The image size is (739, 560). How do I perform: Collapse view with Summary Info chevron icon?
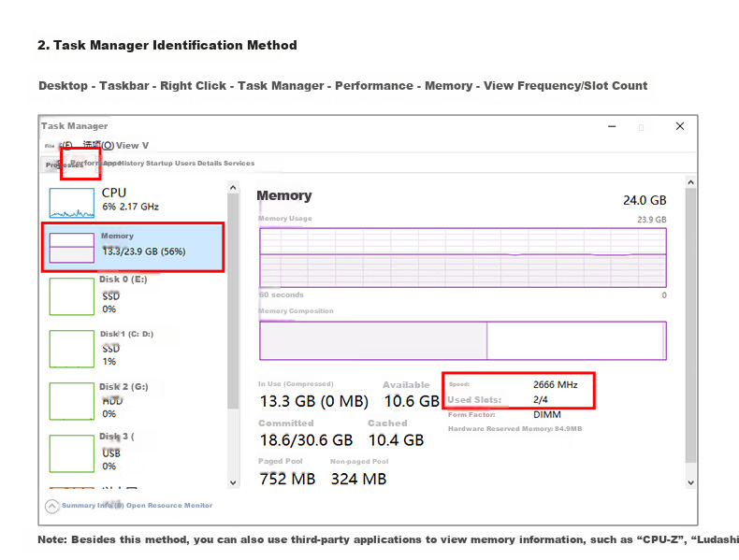(51, 506)
